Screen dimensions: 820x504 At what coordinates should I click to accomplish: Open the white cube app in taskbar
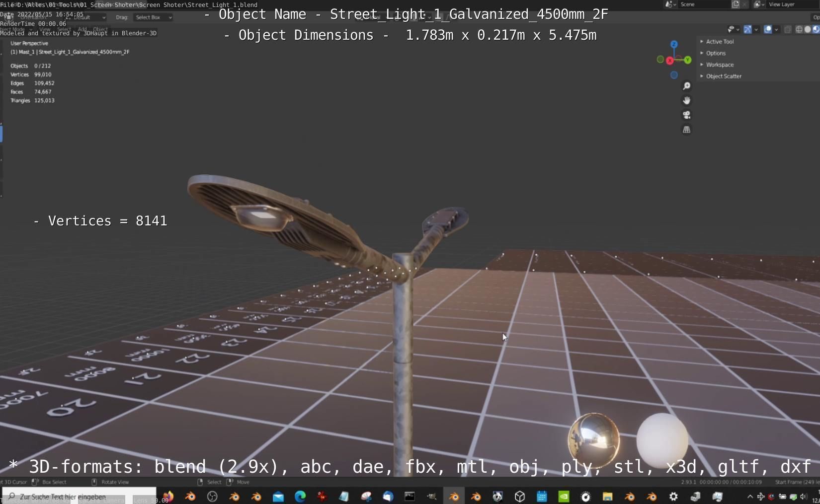(x=520, y=496)
